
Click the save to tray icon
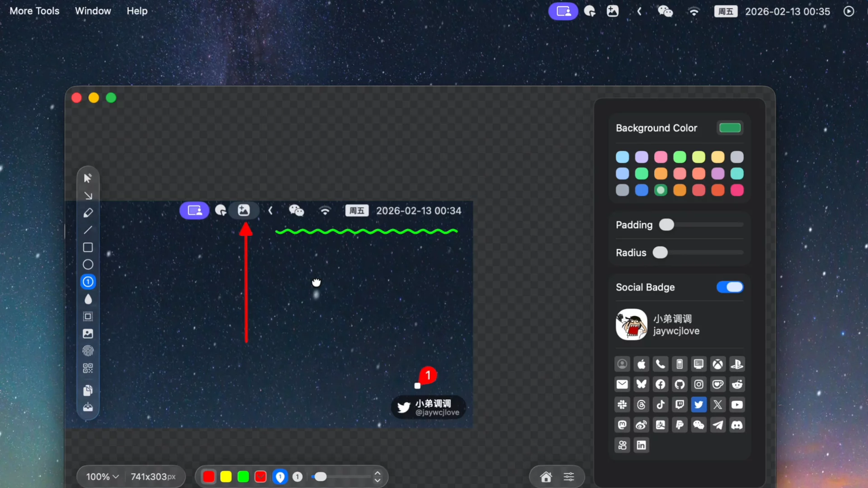[88, 407]
